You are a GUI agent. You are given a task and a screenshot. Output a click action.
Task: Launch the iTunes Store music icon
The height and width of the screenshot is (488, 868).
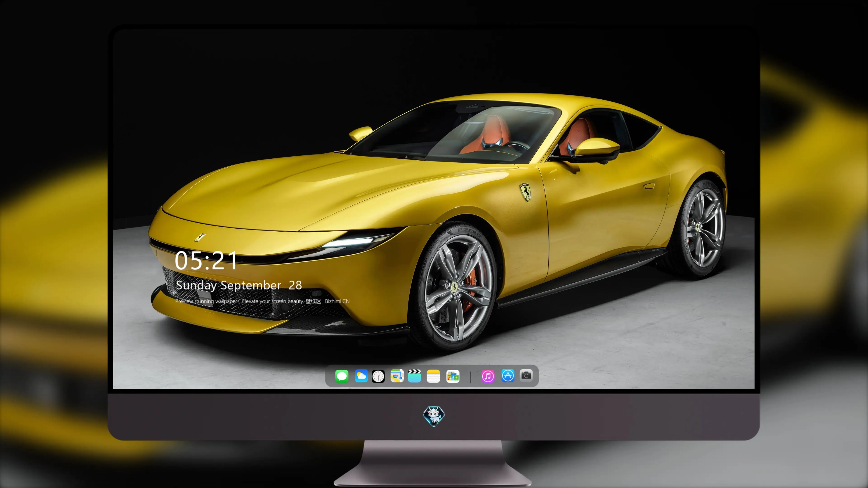click(488, 376)
